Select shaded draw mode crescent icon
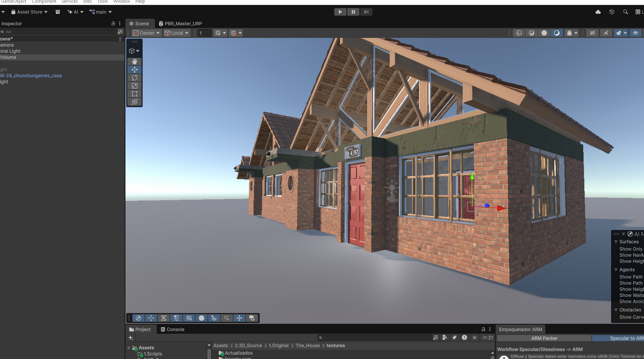The image size is (644, 359). (557, 33)
